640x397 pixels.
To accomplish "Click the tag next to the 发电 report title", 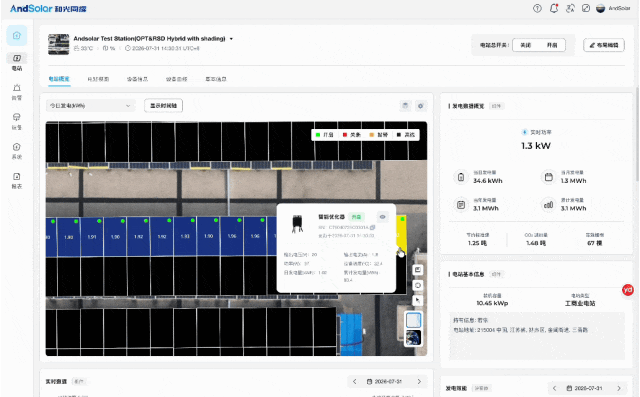I will pyautogui.click(x=482, y=388).
